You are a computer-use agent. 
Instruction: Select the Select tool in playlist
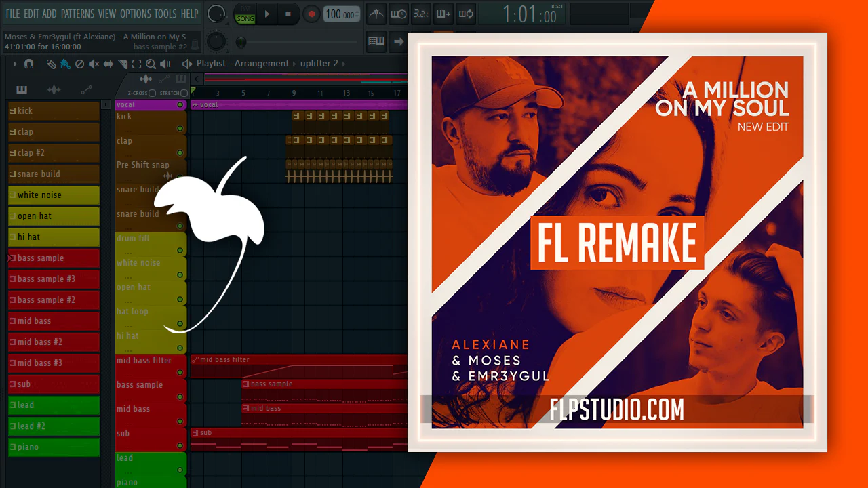[136, 64]
